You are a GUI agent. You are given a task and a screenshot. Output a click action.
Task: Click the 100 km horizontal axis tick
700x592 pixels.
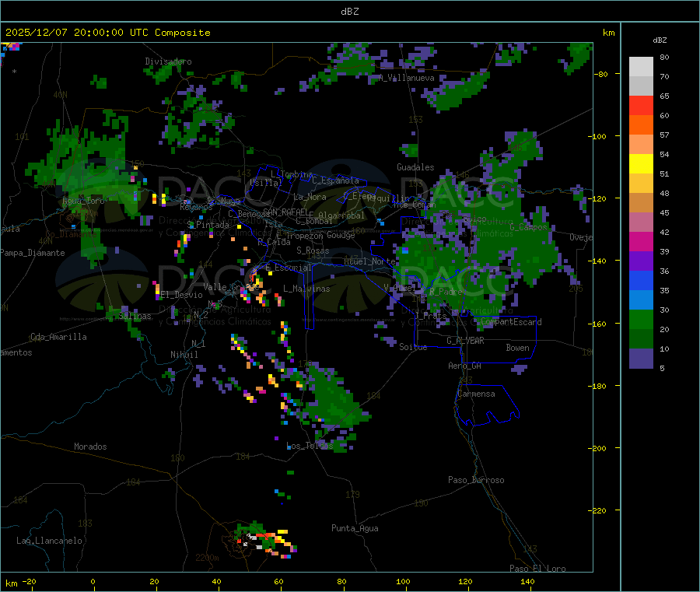point(403,581)
